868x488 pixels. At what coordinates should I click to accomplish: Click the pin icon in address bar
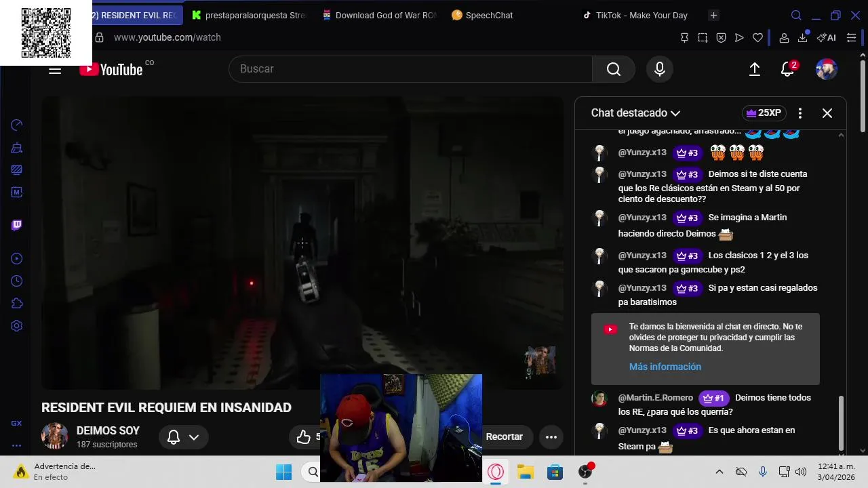(684, 38)
